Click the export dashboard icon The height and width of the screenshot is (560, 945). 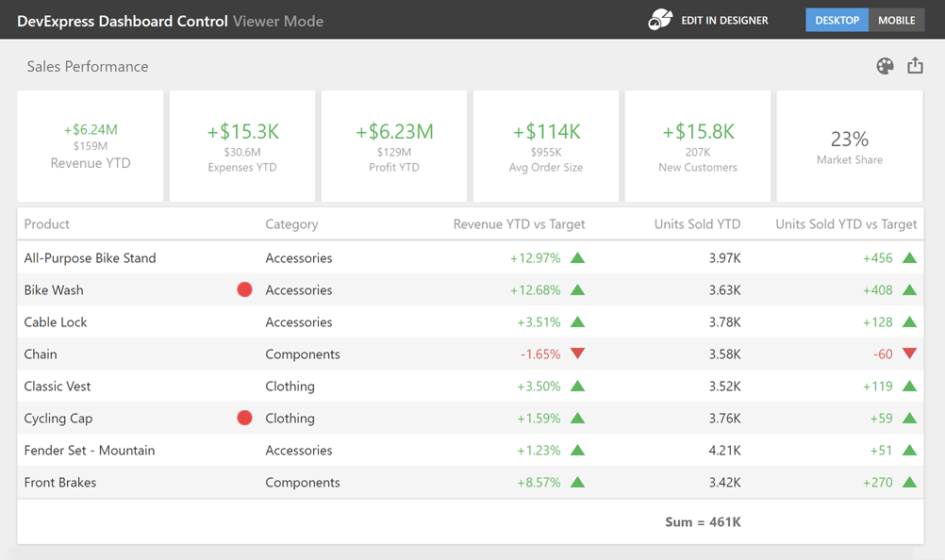915,66
